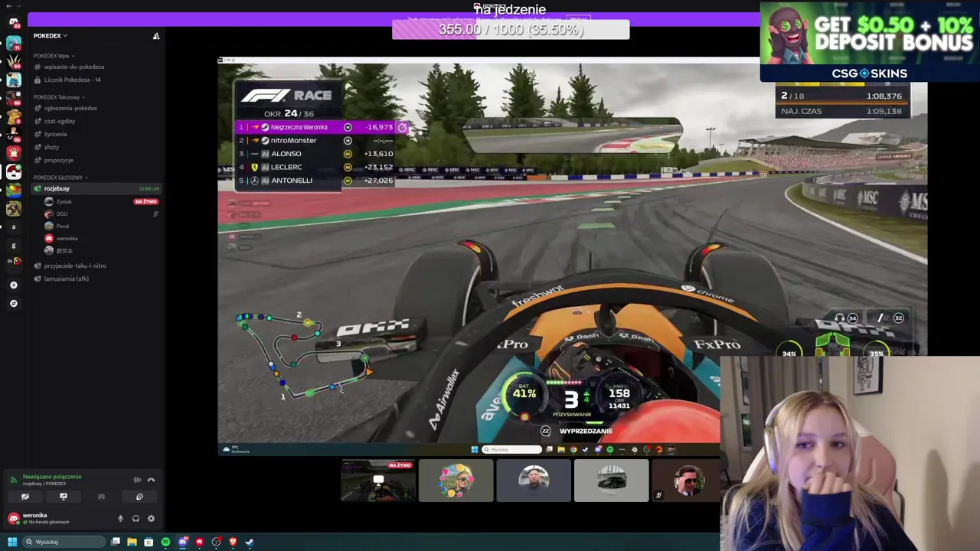Open Brave browser from the taskbar

pos(234,542)
